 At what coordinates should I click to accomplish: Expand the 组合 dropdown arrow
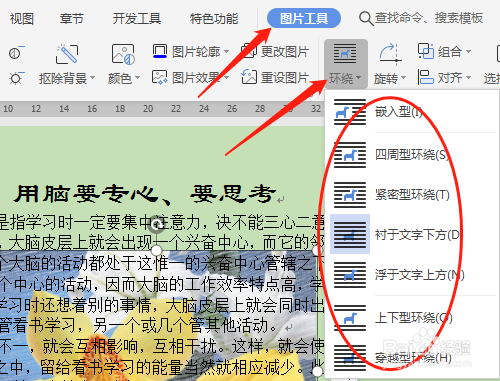pos(468,51)
